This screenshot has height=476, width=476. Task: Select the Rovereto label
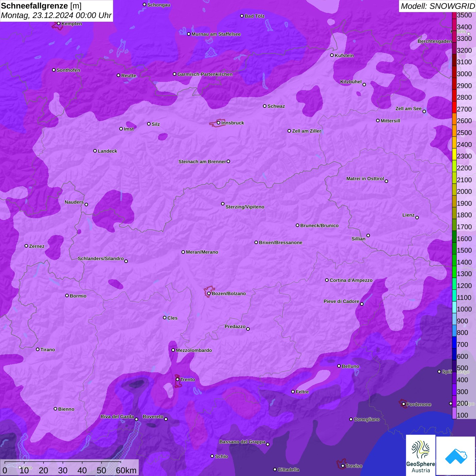pyautogui.click(x=153, y=417)
